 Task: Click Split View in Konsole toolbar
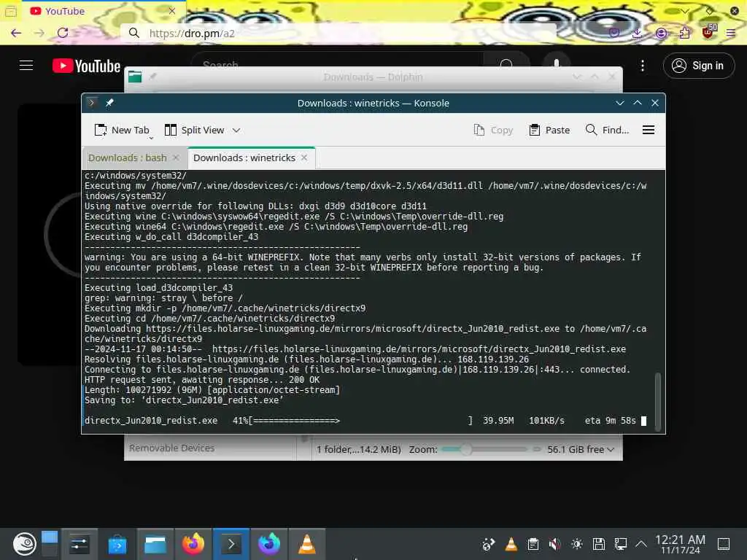[x=194, y=130]
